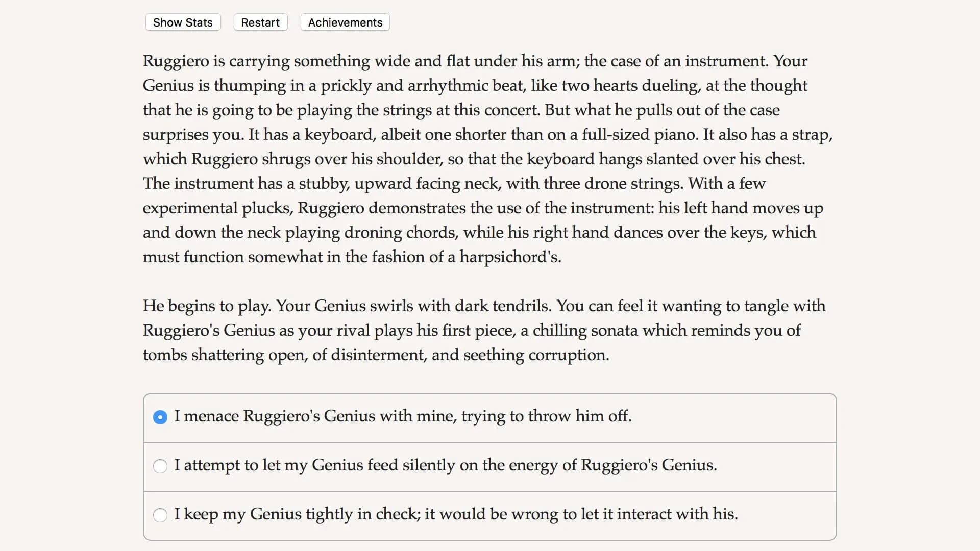Click the radio button for the first choice

point(160,417)
